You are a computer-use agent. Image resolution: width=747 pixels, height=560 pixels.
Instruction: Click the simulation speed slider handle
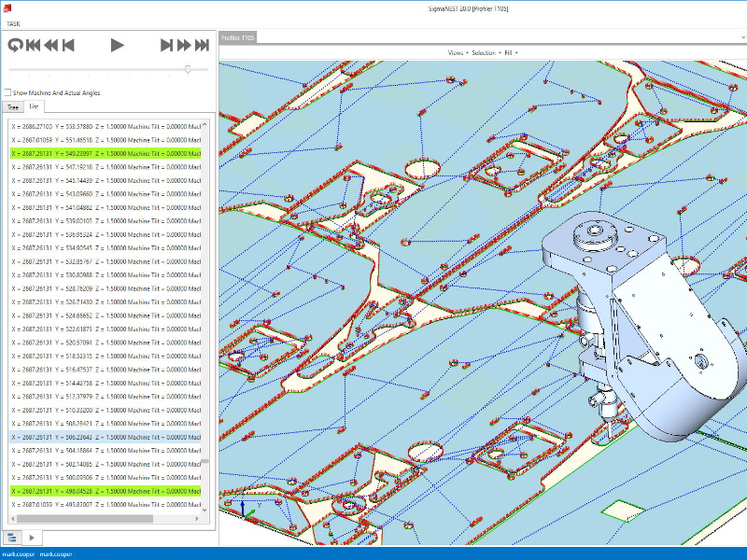189,69
